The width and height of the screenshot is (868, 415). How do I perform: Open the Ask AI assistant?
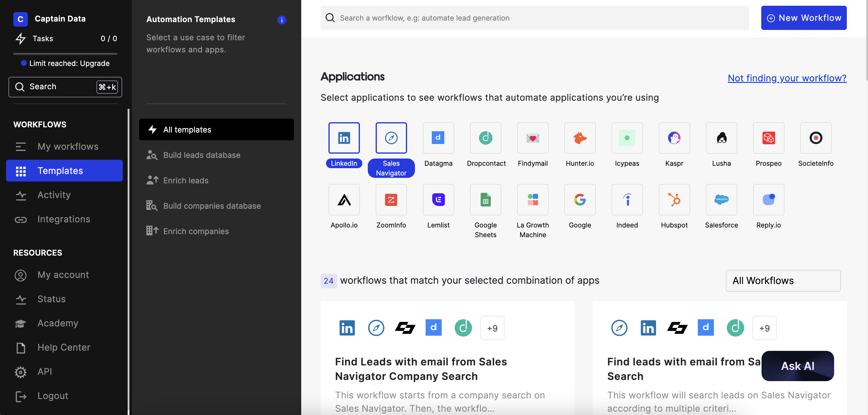coord(797,366)
